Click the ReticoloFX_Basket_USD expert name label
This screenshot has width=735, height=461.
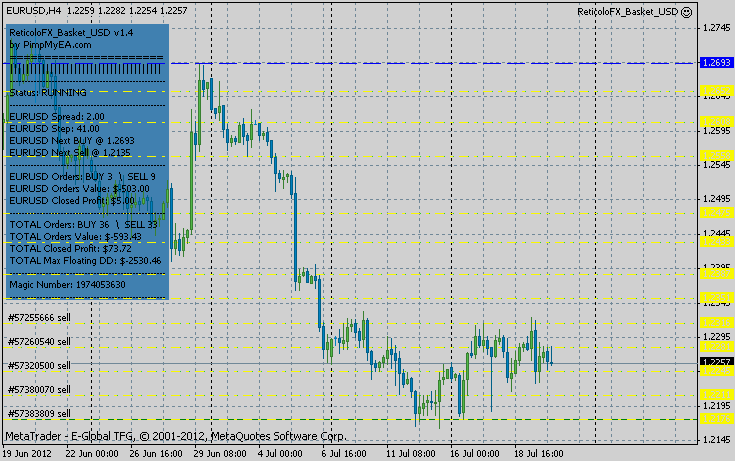click(x=628, y=12)
